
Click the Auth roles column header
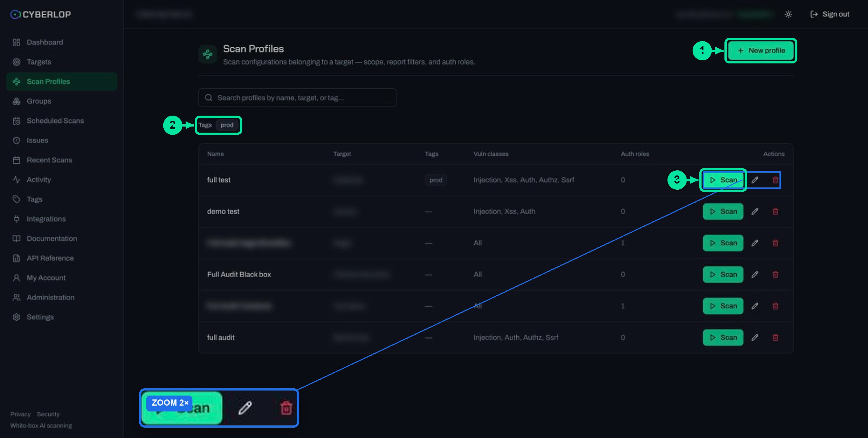[x=635, y=154]
